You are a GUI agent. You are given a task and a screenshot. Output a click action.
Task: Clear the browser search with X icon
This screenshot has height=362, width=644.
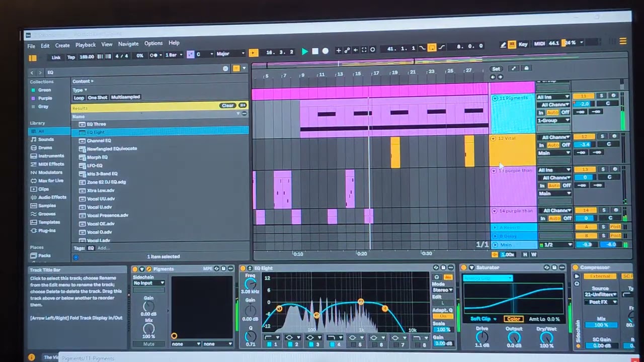(225, 69)
